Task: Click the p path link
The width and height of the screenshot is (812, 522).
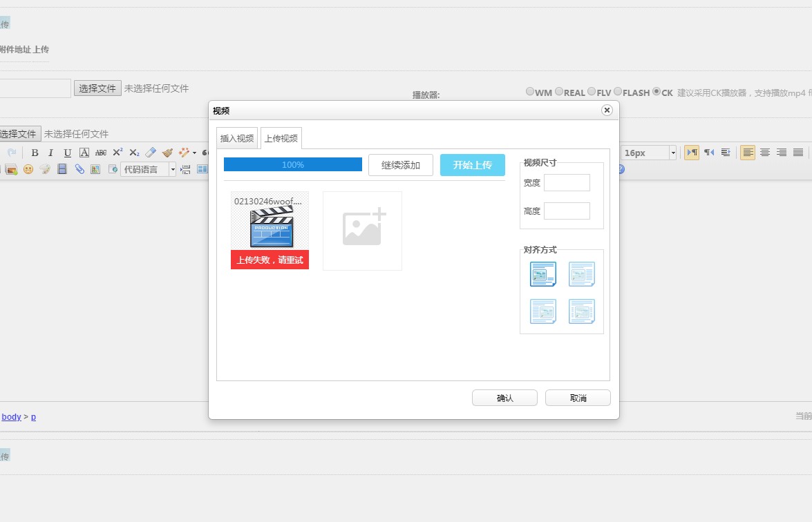Action: point(34,417)
